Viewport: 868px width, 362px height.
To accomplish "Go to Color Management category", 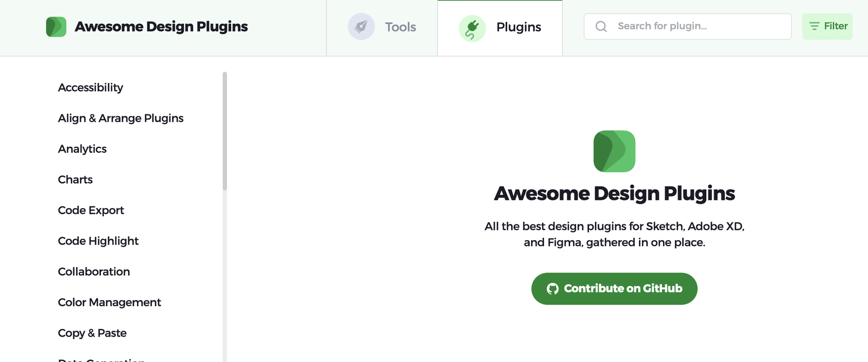I will click(110, 302).
